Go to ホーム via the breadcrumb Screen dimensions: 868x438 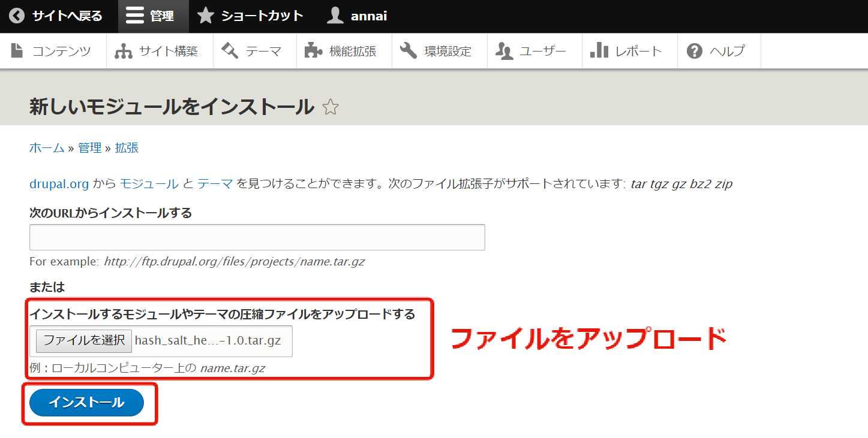click(46, 147)
